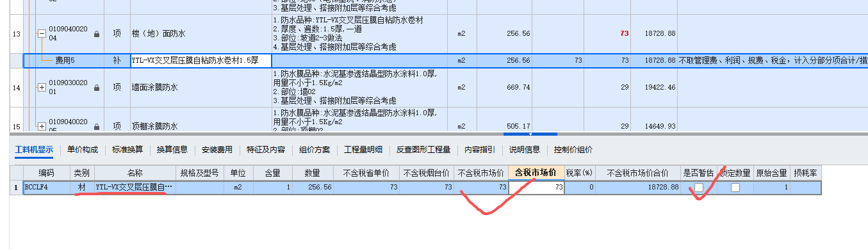The width and height of the screenshot is (868, 249).
Task: Open the 标准换算 tab
Action: point(127,150)
